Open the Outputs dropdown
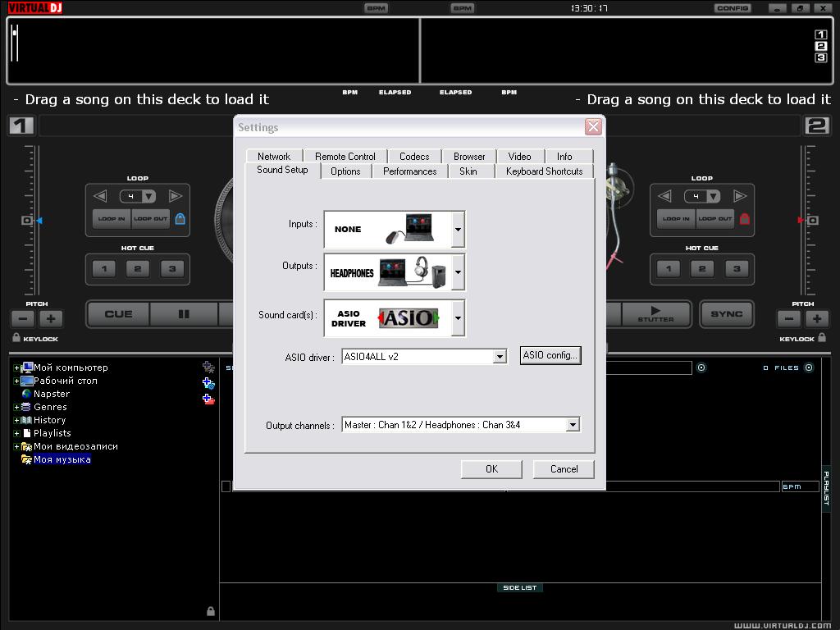 (x=458, y=272)
